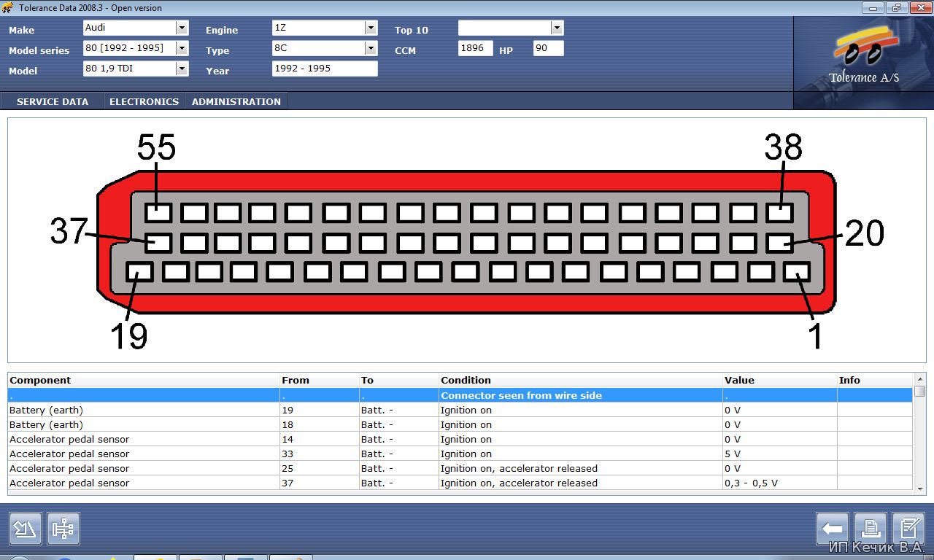Screen dimensions: 934x560
Task: Click pin 37 square on the connector diagram
Action: [158, 243]
